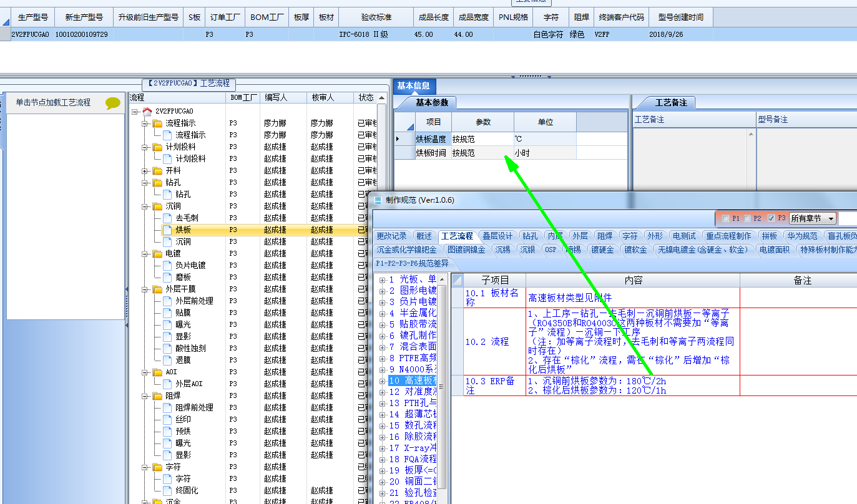The width and height of the screenshot is (857, 504).
Task: Click the 沉铜 folder icon
Action: point(157,206)
